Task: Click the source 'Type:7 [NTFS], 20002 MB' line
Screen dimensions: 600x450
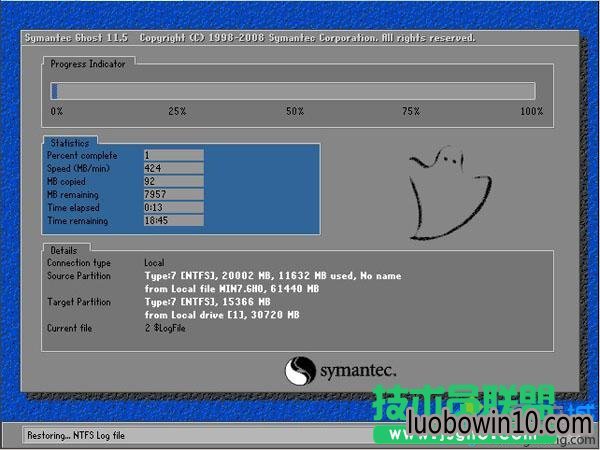Action: tap(273, 276)
